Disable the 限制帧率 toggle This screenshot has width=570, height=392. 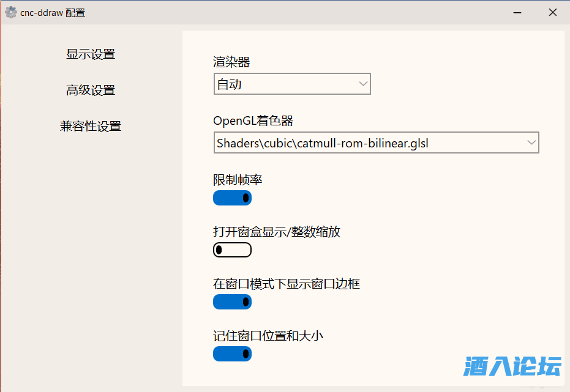[x=232, y=198]
